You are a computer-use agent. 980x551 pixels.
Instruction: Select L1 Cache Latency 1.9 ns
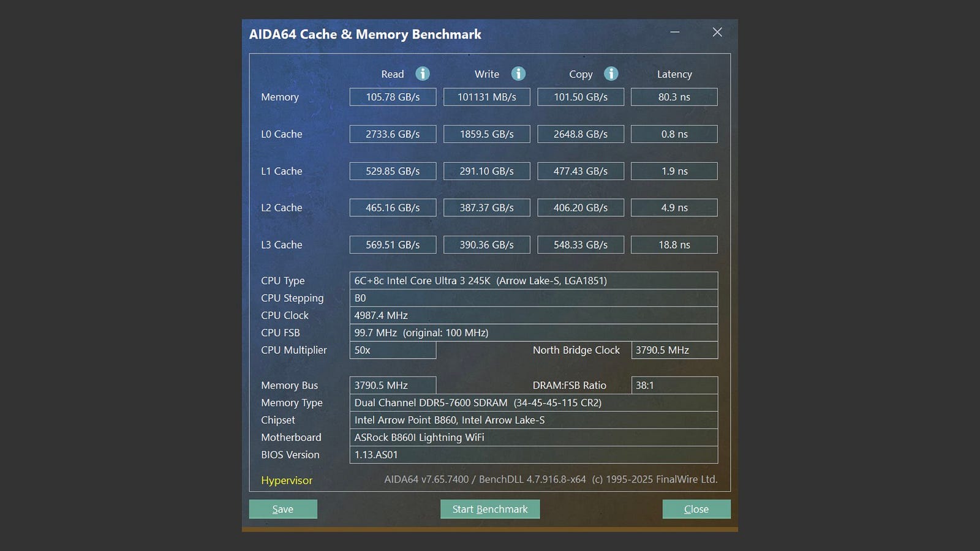coord(674,171)
